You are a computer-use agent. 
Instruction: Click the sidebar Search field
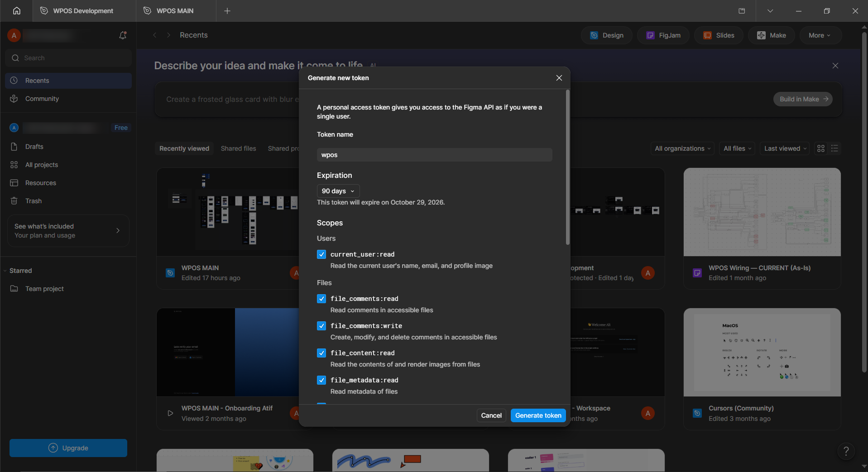(68, 58)
